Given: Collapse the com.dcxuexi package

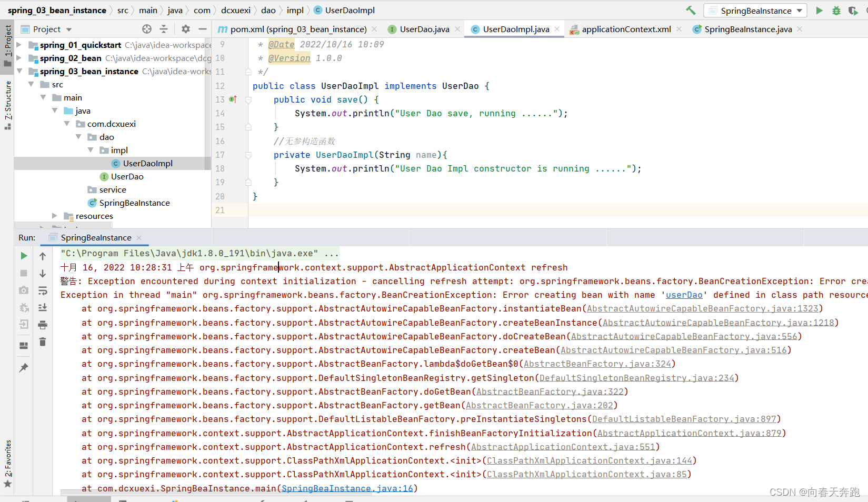Looking at the screenshot, I should pyautogui.click(x=67, y=124).
